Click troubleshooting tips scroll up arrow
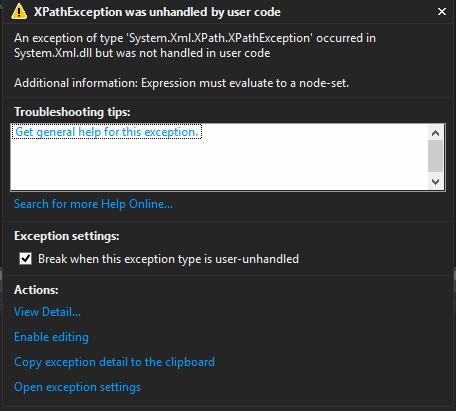The width and height of the screenshot is (456, 411). pos(435,133)
